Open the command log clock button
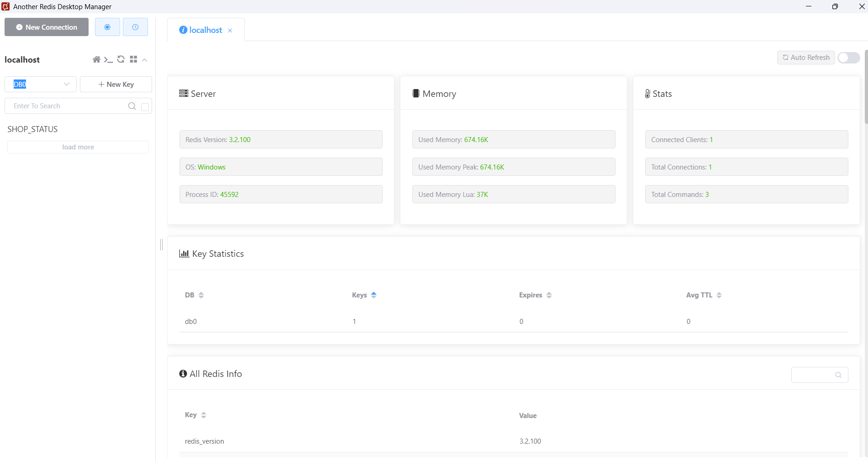Screen dimensions: 868x461 tap(135, 27)
